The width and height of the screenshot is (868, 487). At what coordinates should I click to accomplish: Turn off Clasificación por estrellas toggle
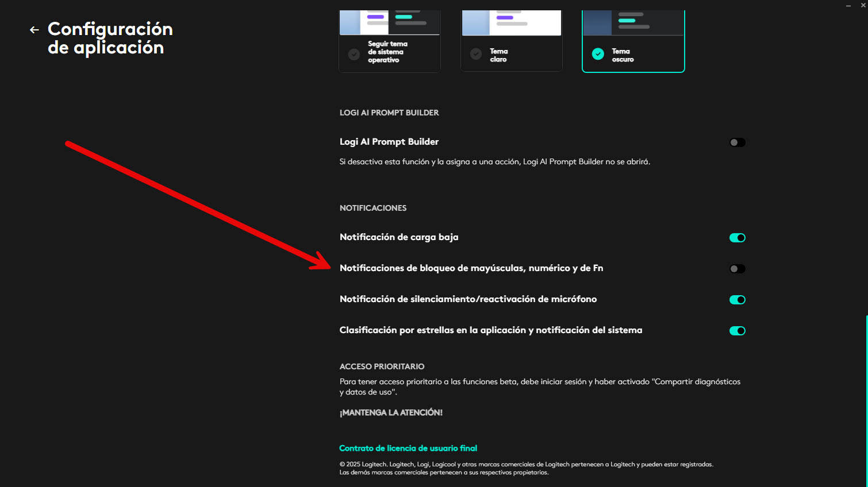[x=738, y=331]
